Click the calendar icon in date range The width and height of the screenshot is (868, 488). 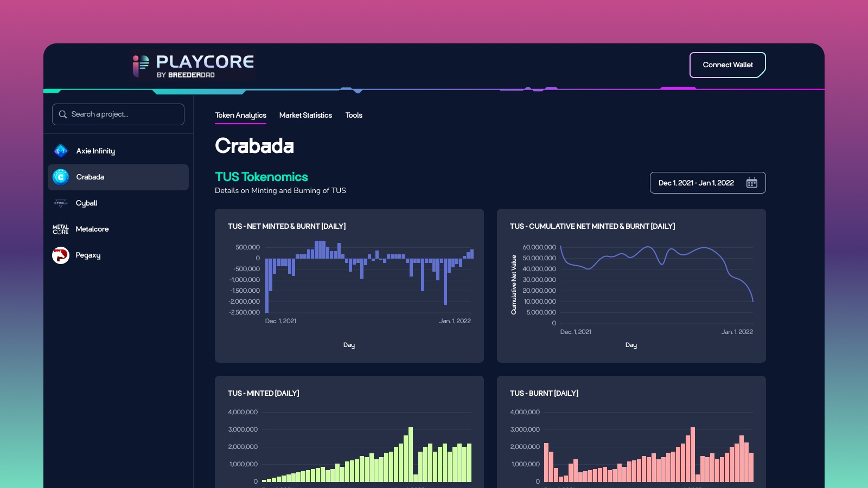(x=752, y=183)
